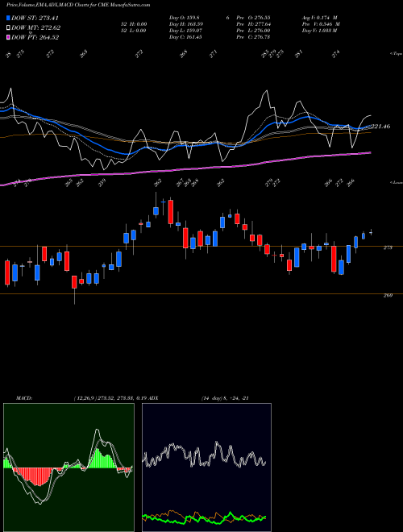
Task: Click the blue DOW ST legend swatch
Action: (8, 18)
